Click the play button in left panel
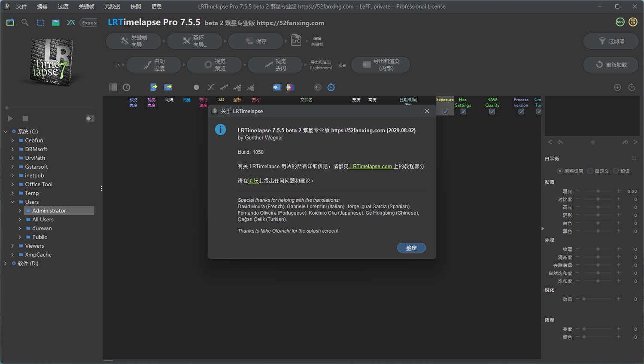Image resolution: width=644 pixels, height=364 pixels. pyautogui.click(x=10, y=118)
